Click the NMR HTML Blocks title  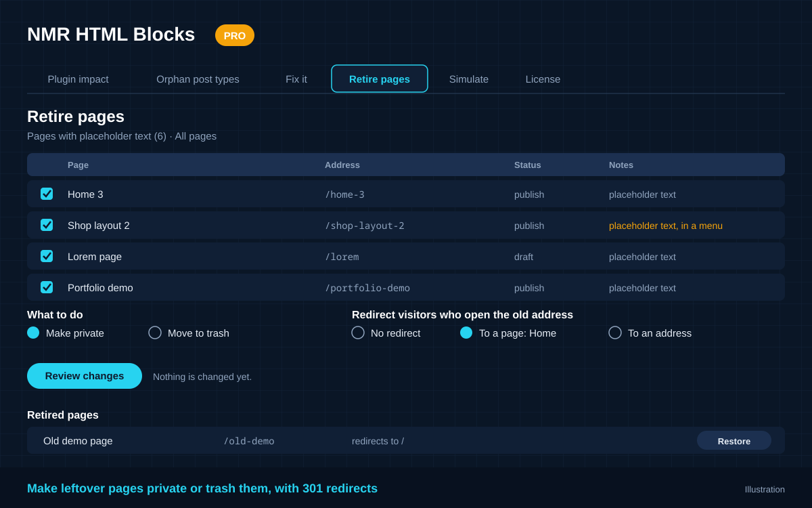tap(111, 35)
